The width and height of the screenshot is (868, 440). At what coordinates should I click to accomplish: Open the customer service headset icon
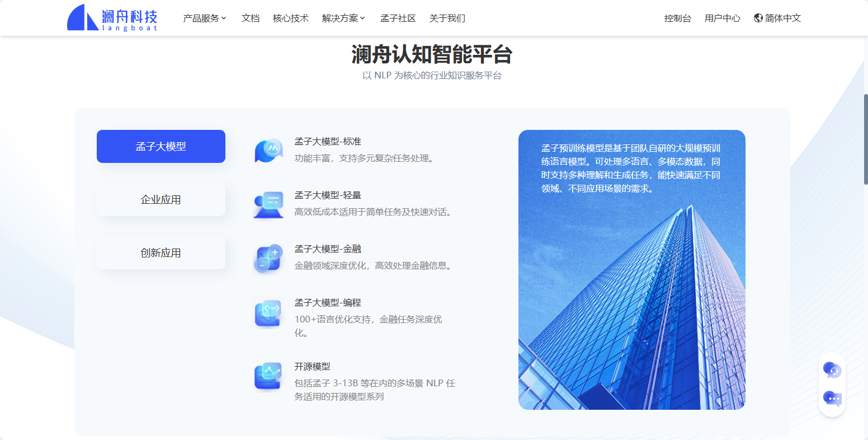[x=832, y=370]
